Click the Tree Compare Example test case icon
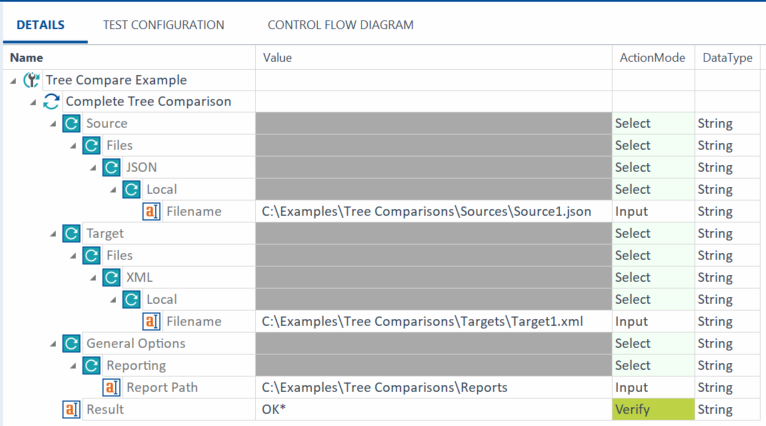 [x=31, y=80]
